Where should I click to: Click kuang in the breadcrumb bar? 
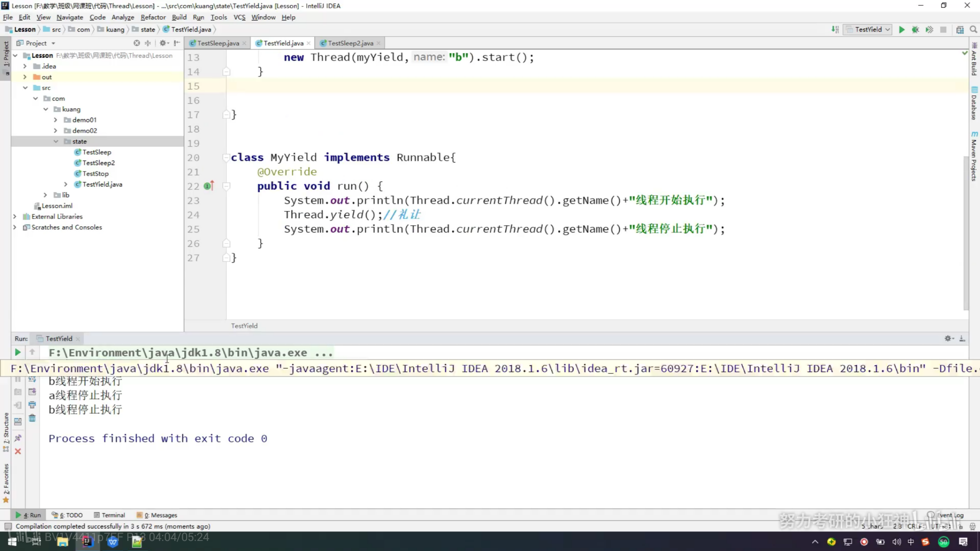pos(111,30)
